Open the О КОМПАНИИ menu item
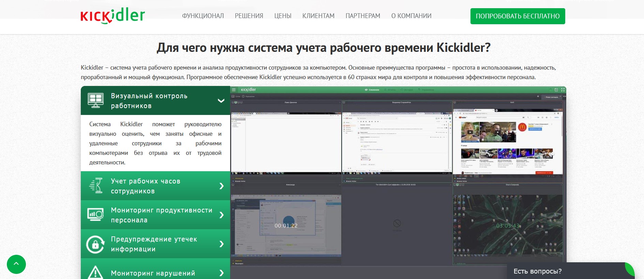 point(411,16)
